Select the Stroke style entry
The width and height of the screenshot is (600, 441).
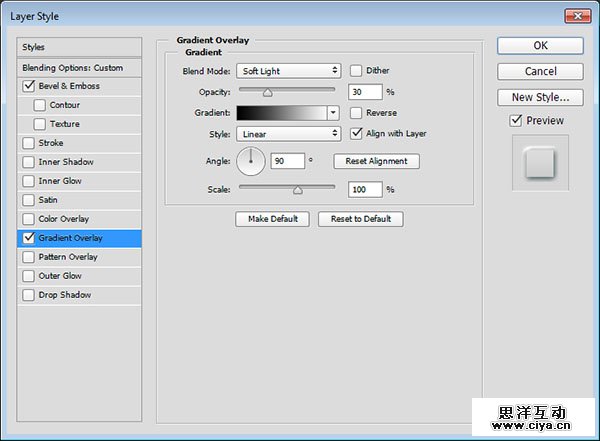pyautogui.click(x=50, y=143)
